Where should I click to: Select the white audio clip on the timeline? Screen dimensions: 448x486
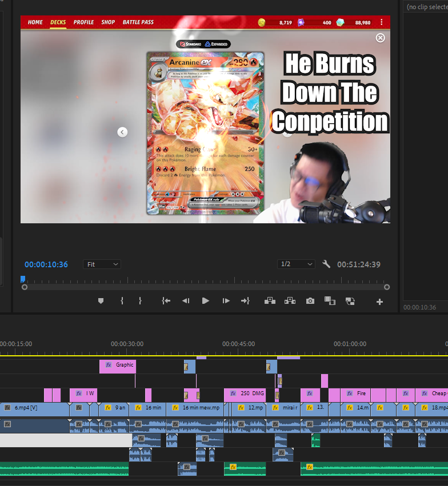click(66, 440)
